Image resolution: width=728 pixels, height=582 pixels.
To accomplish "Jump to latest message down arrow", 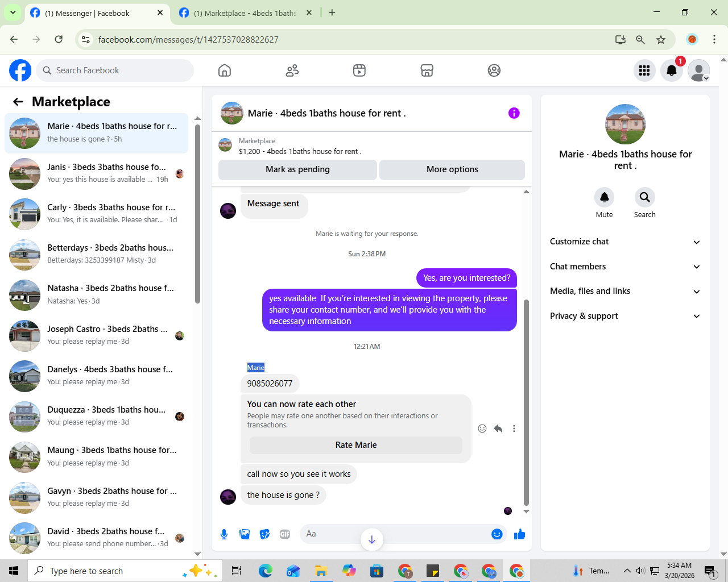I will pos(372,539).
